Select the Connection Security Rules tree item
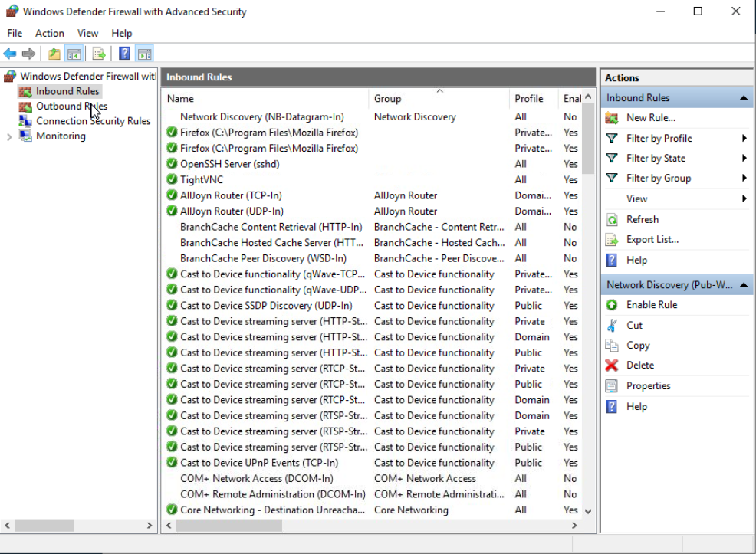 pos(93,121)
